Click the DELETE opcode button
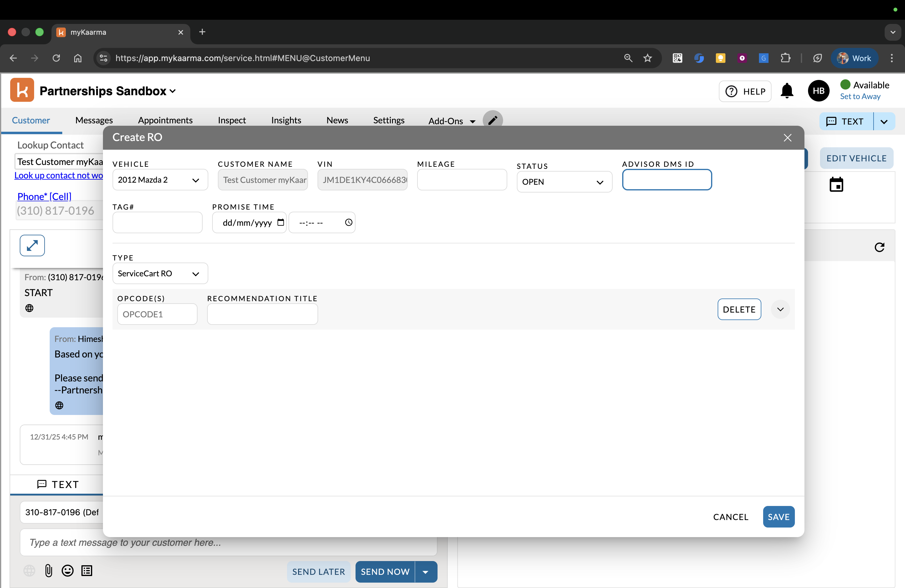Screen dimensions: 905x588 (739, 309)
